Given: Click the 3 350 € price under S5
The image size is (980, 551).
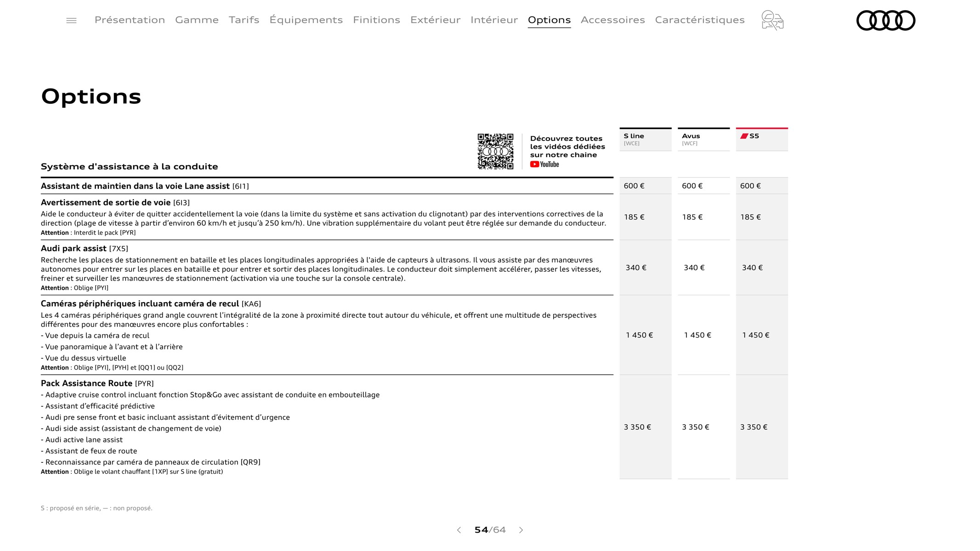Looking at the screenshot, I should pyautogui.click(x=753, y=427).
